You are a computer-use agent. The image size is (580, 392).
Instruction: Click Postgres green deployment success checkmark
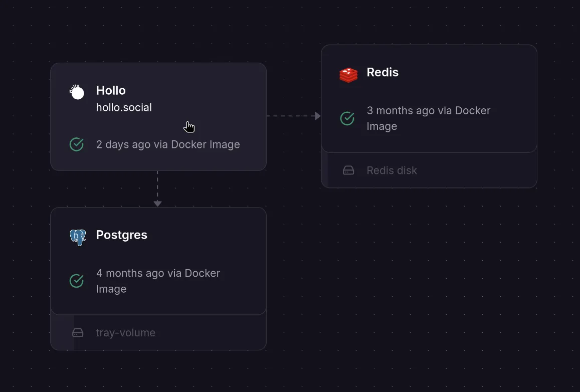pyautogui.click(x=77, y=281)
